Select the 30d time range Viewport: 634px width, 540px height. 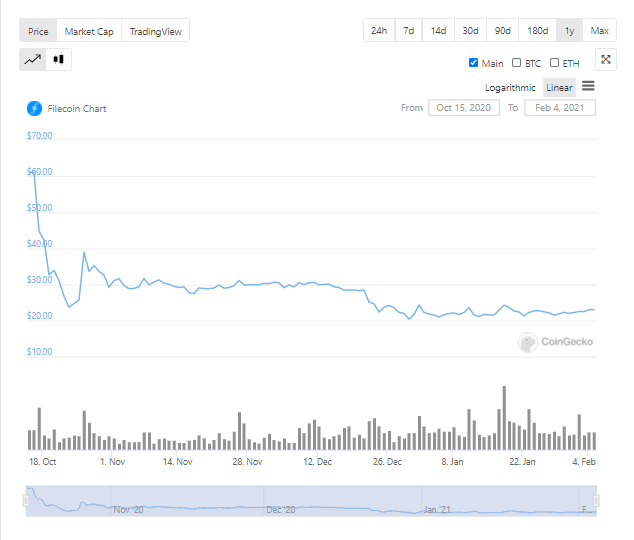tap(470, 30)
